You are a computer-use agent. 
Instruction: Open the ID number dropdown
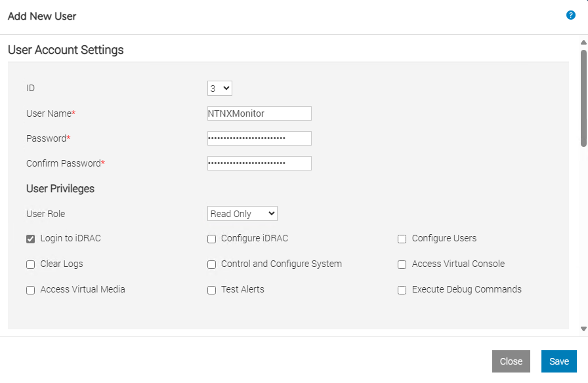click(x=220, y=89)
